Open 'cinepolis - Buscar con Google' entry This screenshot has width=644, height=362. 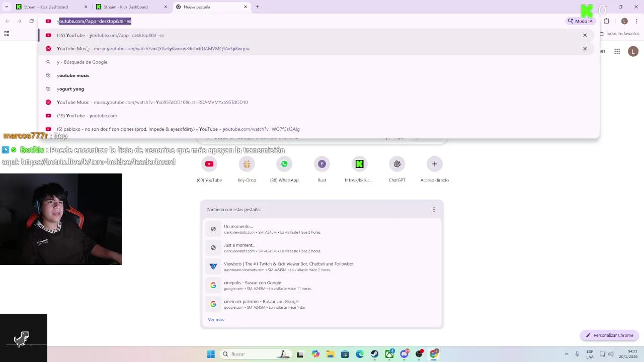click(322, 286)
